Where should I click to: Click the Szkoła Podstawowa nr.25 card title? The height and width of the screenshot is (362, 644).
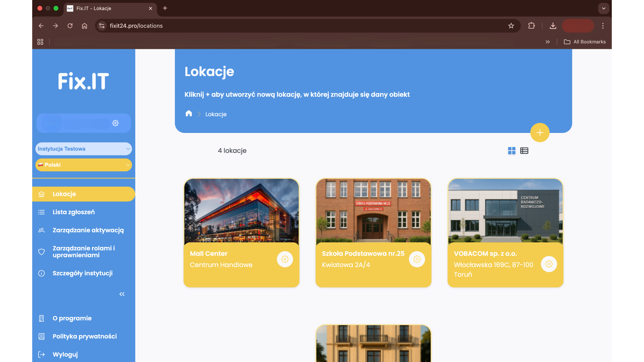(363, 253)
